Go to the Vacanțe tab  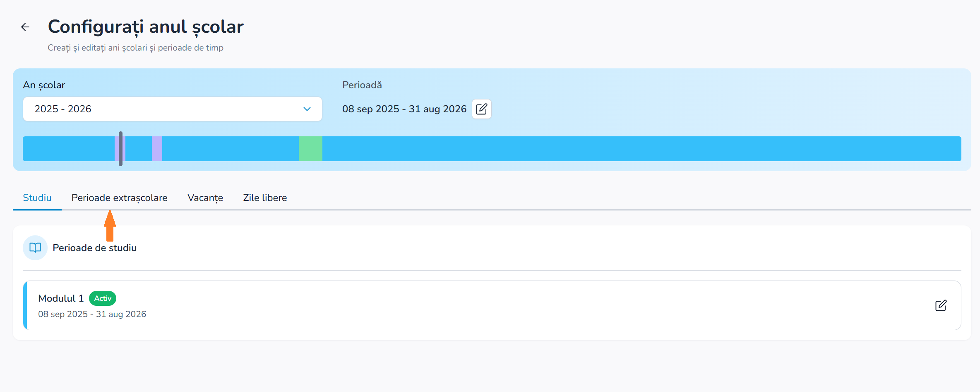click(205, 198)
